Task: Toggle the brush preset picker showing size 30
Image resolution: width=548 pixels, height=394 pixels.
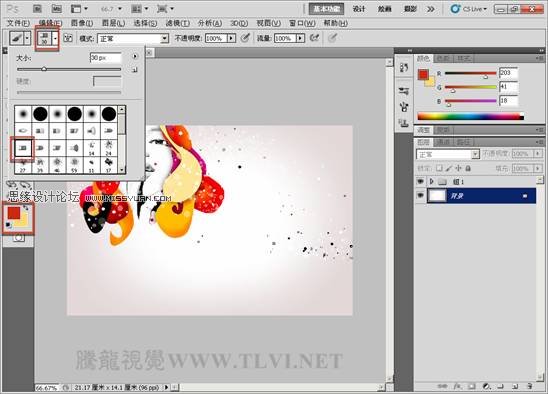Action: pos(48,38)
